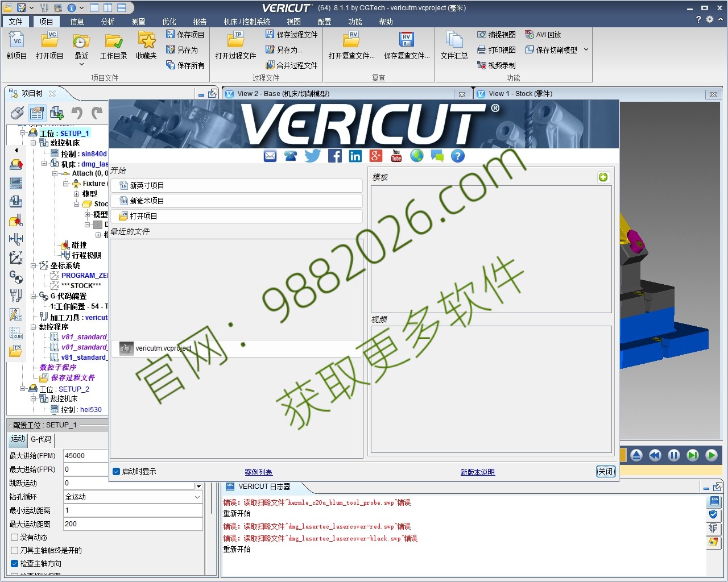728x582 pixels.
Task: Click the G-code offset icon in the left sidebar
Action: [16, 277]
